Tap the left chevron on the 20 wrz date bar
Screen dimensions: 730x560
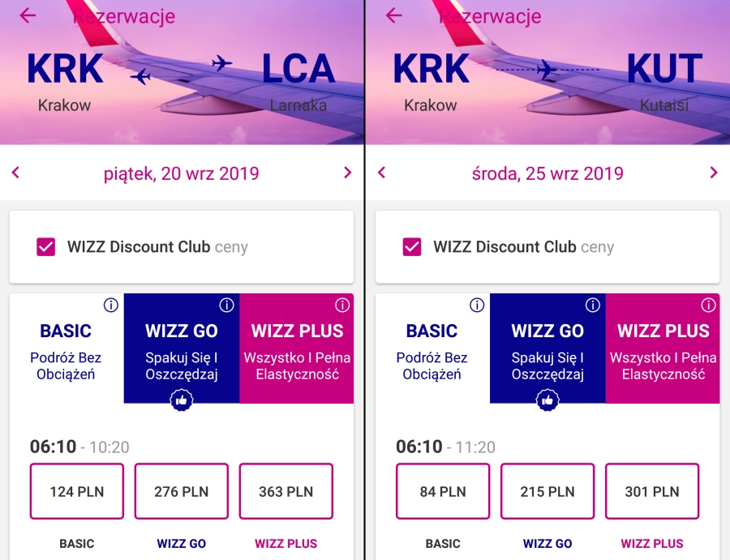[15, 173]
